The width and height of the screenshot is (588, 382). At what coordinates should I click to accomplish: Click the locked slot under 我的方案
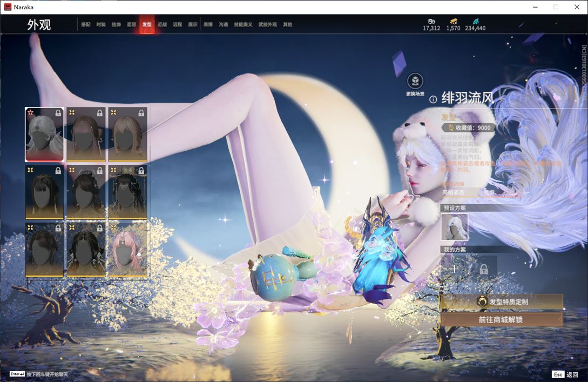484,269
